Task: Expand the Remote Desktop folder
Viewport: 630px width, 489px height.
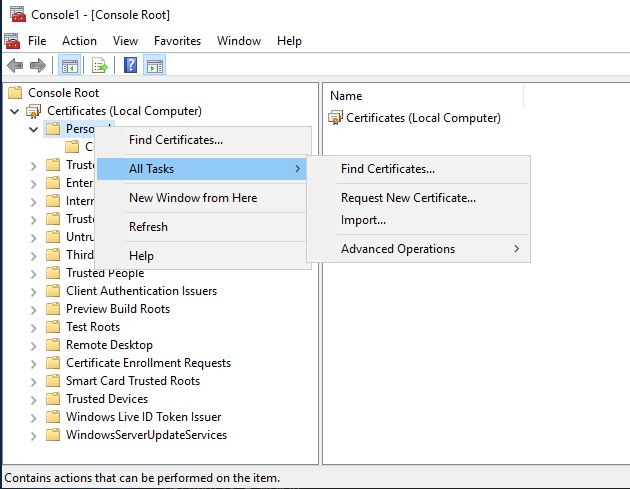Action: click(34, 346)
